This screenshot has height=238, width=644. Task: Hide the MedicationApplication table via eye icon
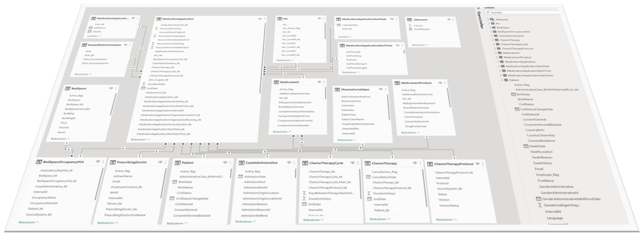click(260, 19)
